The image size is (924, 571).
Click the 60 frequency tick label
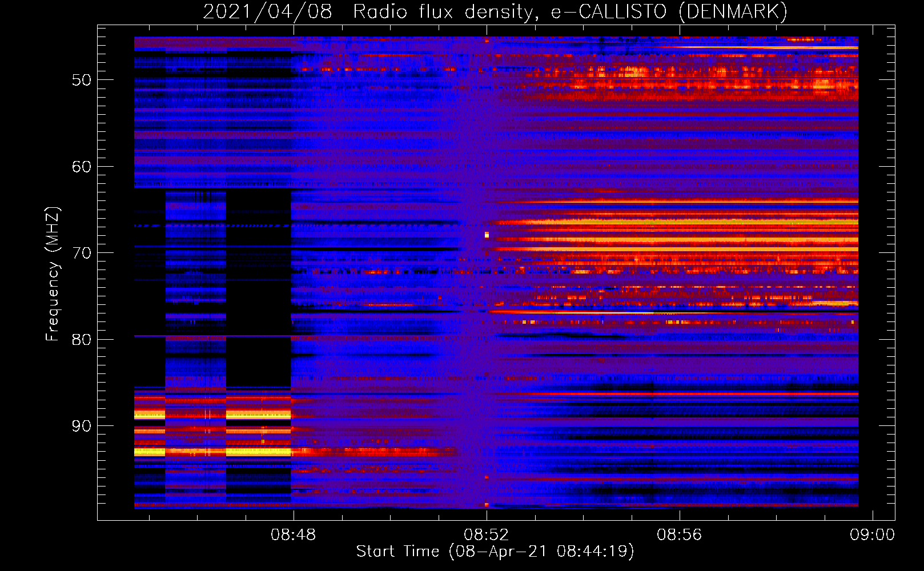coord(82,167)
